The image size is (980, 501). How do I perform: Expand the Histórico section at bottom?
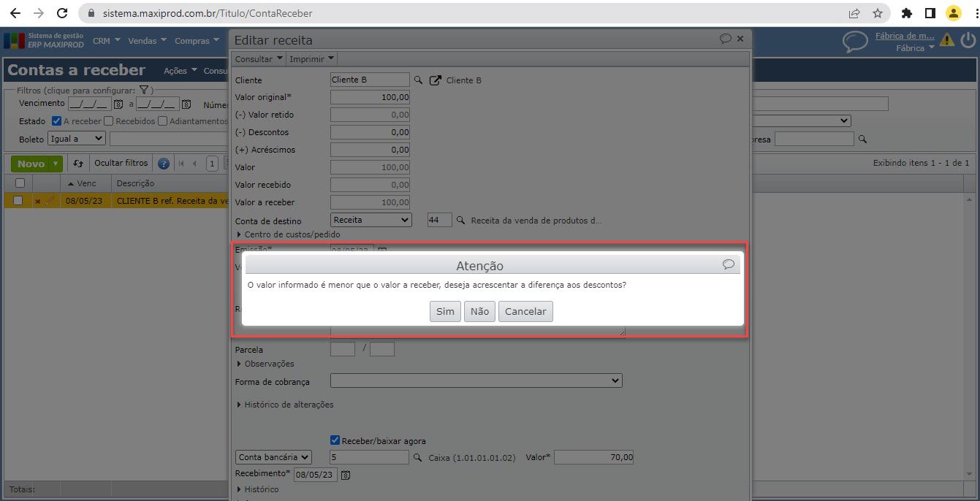pyautogui.click(x=257, y=489)
